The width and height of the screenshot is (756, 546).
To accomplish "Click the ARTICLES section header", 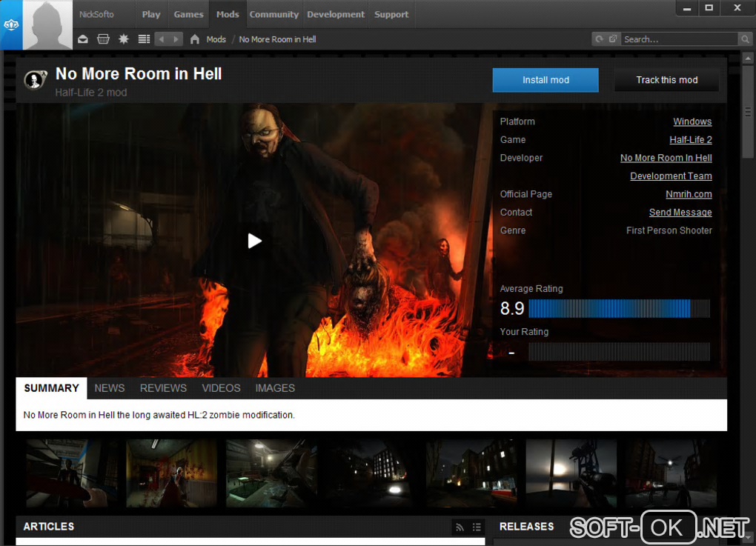I will [x=49, y=527].
